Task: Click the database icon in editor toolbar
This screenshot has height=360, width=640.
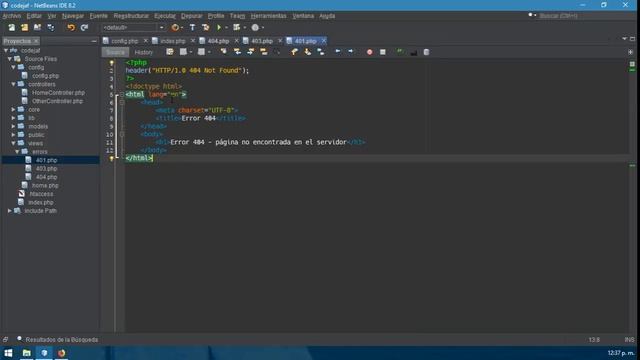Action: tap(426, 52)
